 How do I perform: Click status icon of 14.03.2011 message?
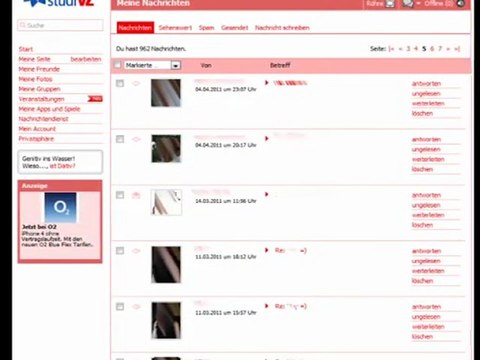coord(136,195)
